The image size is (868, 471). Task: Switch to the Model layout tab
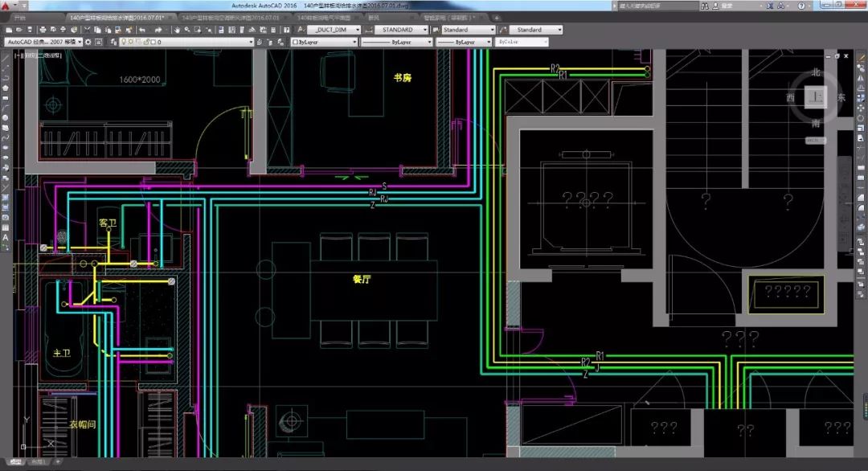point(15,461)
